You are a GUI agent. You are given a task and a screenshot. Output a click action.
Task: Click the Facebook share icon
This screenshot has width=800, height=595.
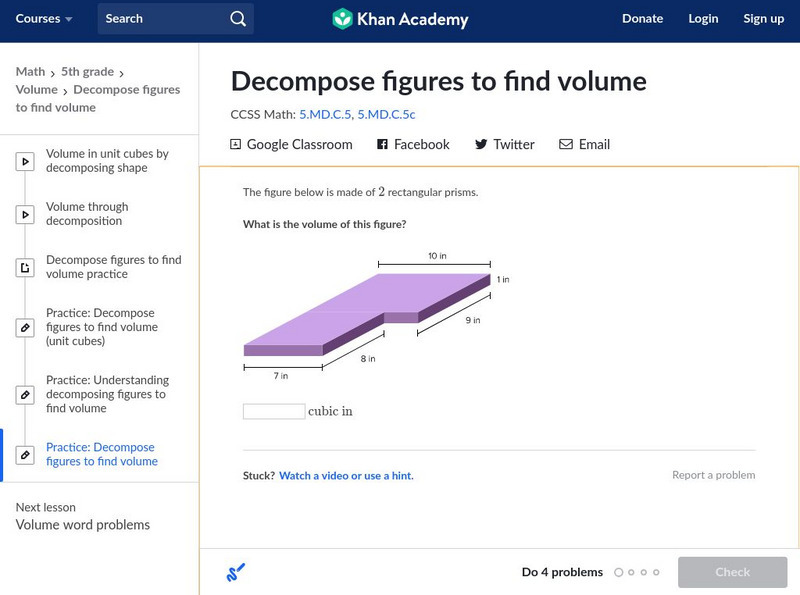coord(382,144)
